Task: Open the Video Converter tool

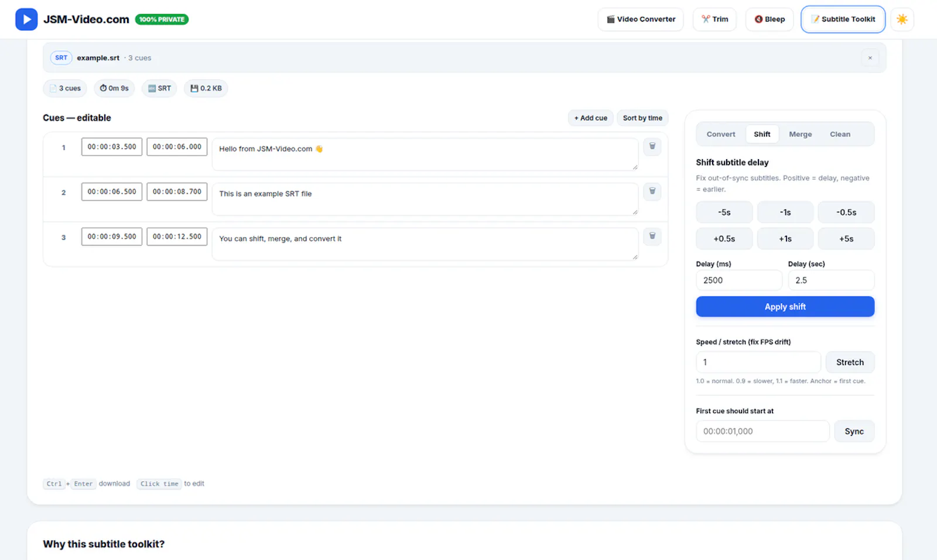Action: [641, 19]
